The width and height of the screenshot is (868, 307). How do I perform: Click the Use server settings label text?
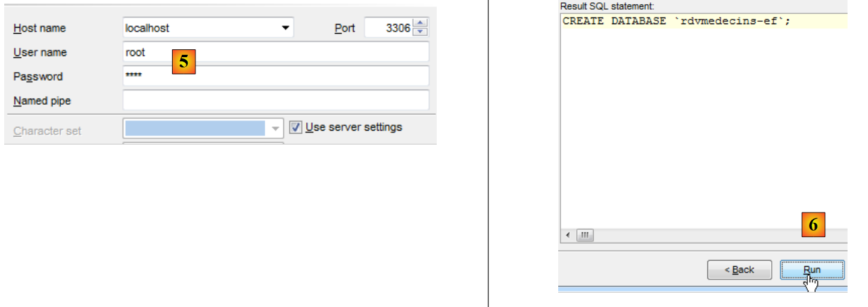[354, 128]
